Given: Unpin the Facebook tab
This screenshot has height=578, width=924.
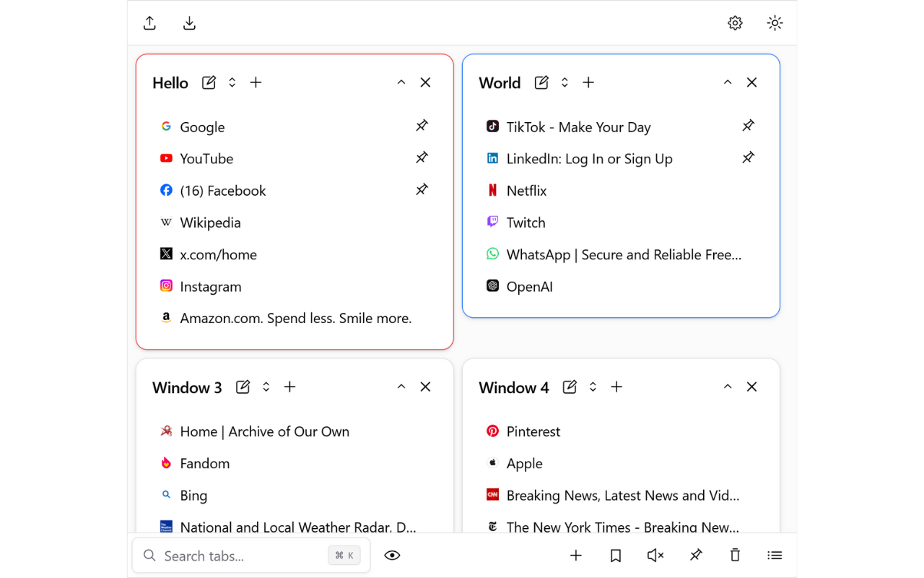Looking at the screenshot, I should [422, 189].
